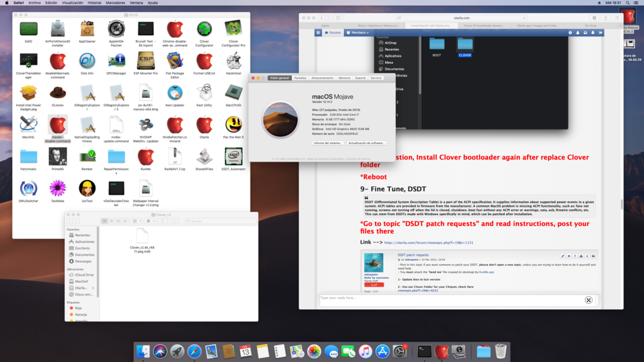Switch Finder to icon view mode
This screenshot has height=362, width=644.
click(104, 221)
